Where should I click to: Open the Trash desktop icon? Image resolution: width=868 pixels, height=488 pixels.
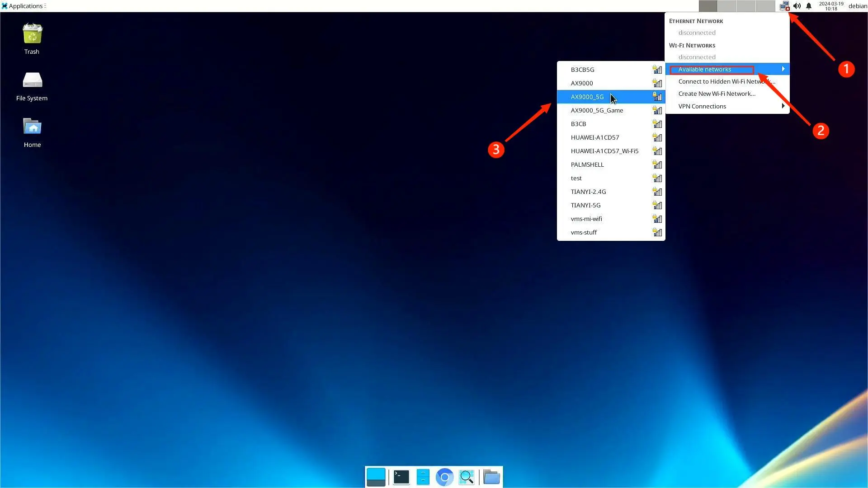click(x=32, y=34)
